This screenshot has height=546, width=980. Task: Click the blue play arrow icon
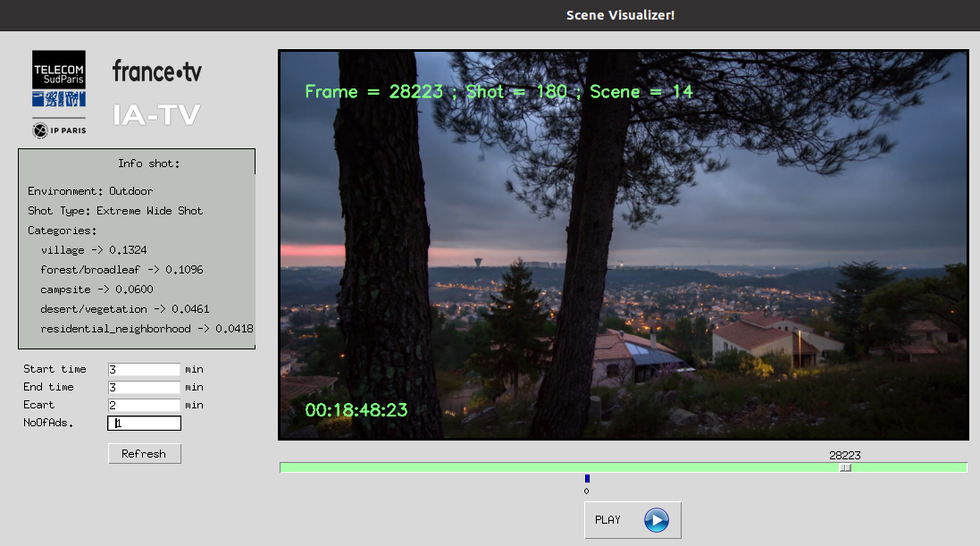point(656,520)
